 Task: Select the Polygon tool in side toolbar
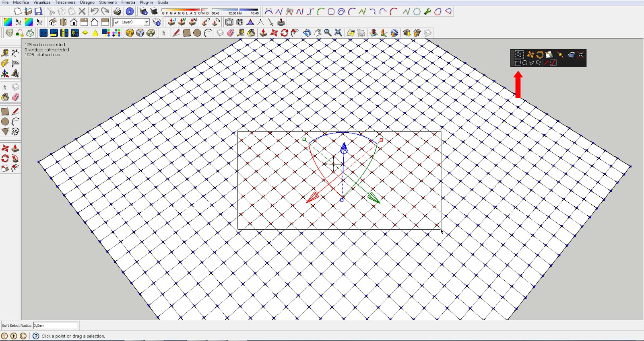[5, 131]
